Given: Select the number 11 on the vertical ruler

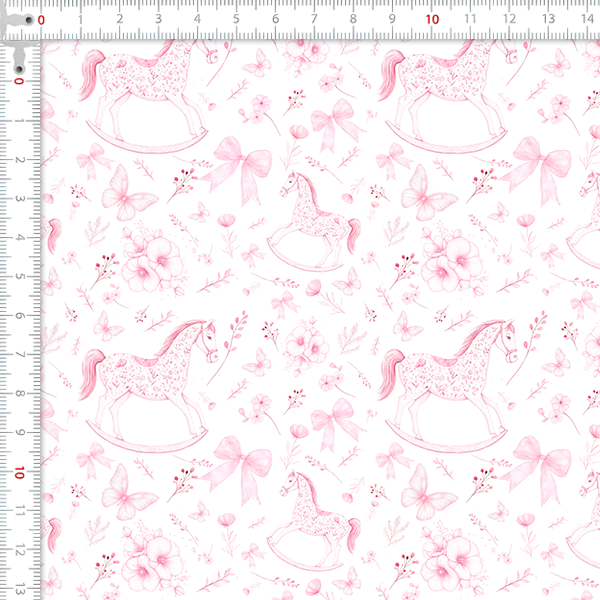Looking at the screenshot, I should 20,510.
